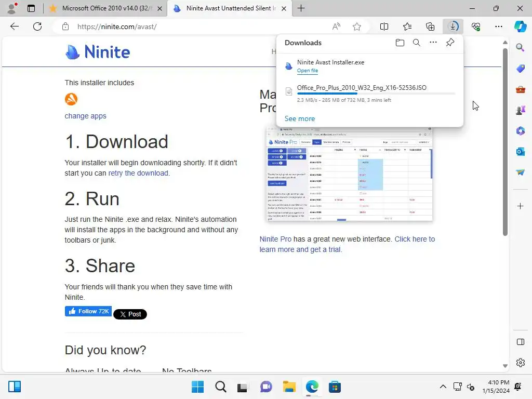This screenshot has height=399, width=532.
Task: Click the Ninite logo
Action: [97, 52]
